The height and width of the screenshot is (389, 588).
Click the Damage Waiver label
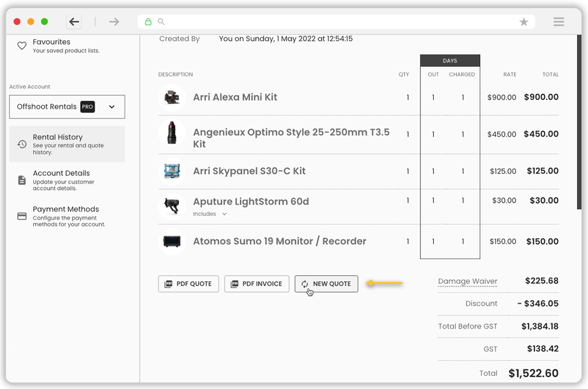(x=468, y=281)
